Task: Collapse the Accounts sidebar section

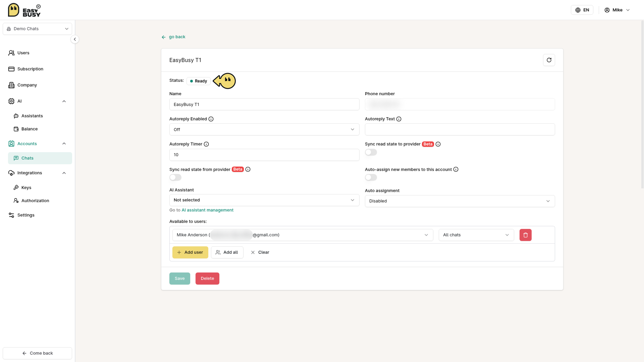Action: [64, 143]
